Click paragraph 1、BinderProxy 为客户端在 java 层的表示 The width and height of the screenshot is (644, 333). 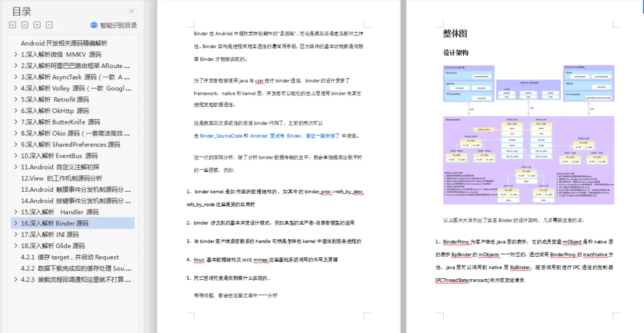[525, 262]
